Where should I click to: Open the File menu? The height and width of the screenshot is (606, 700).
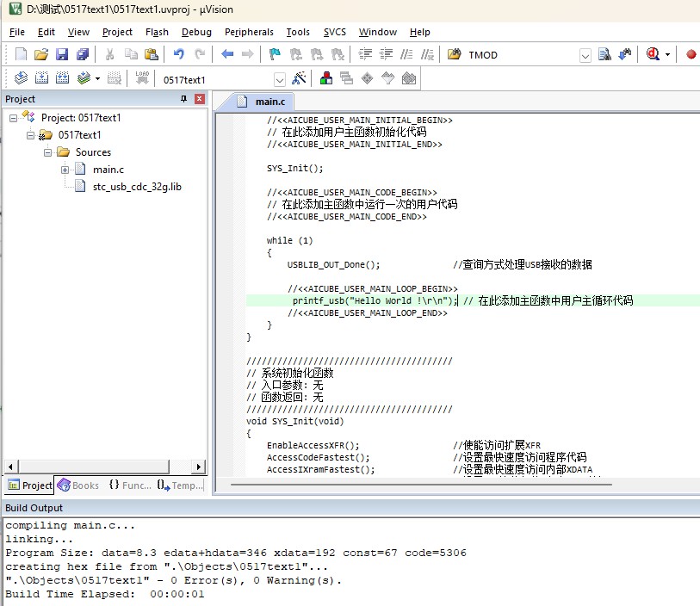[17, 32]
